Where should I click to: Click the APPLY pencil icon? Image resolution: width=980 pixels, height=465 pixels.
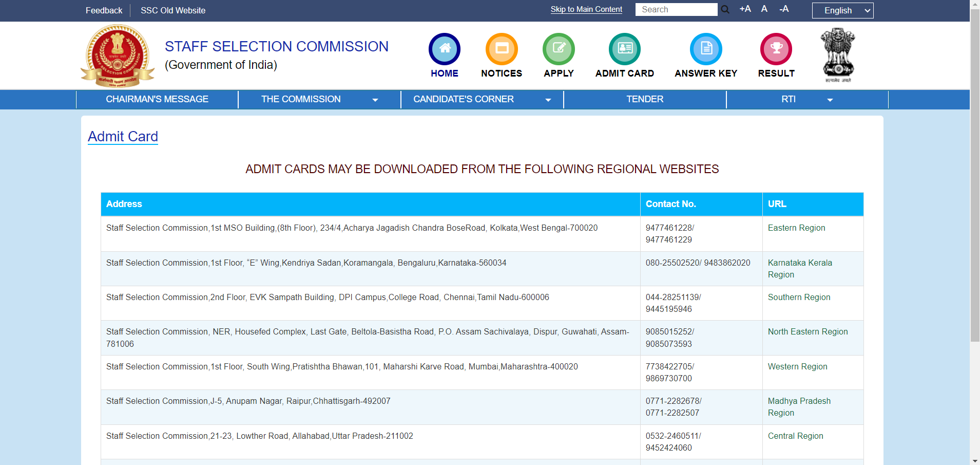(559, 49)
